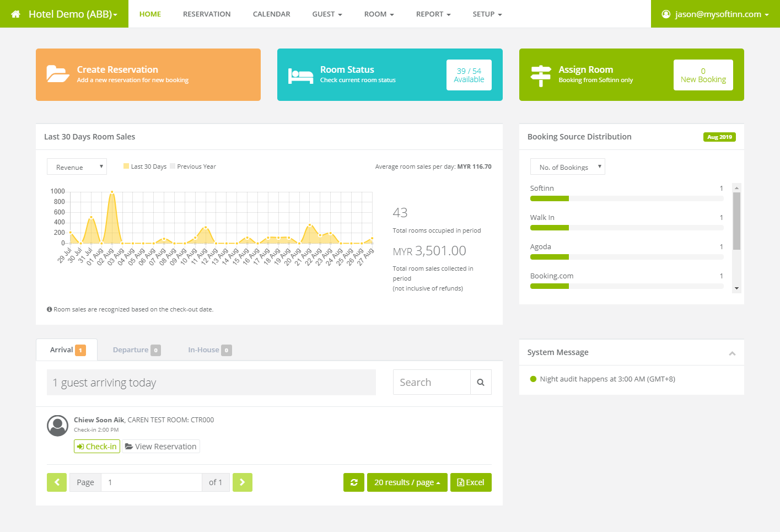Click the Create Reservation folder icon
The image size is (780, 532).
58,74
